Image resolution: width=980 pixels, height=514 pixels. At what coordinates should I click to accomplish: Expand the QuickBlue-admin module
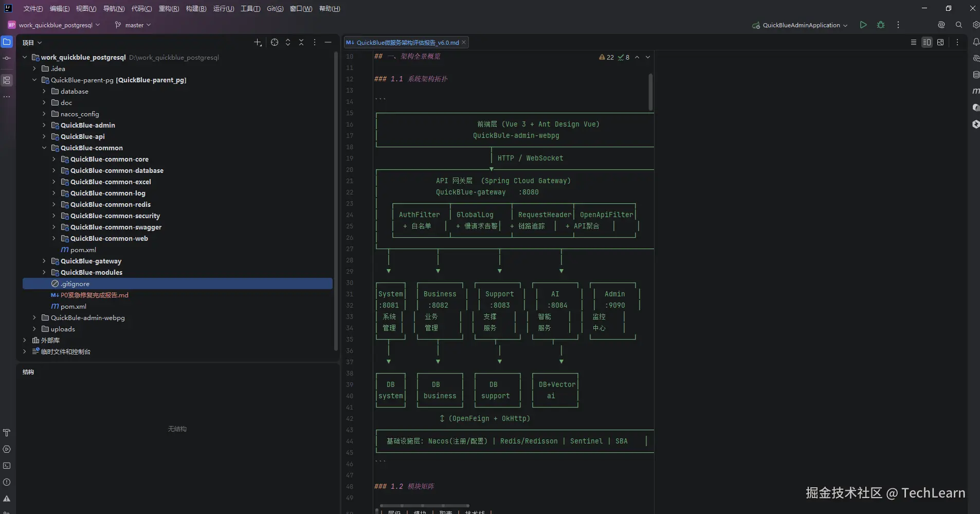44,125
